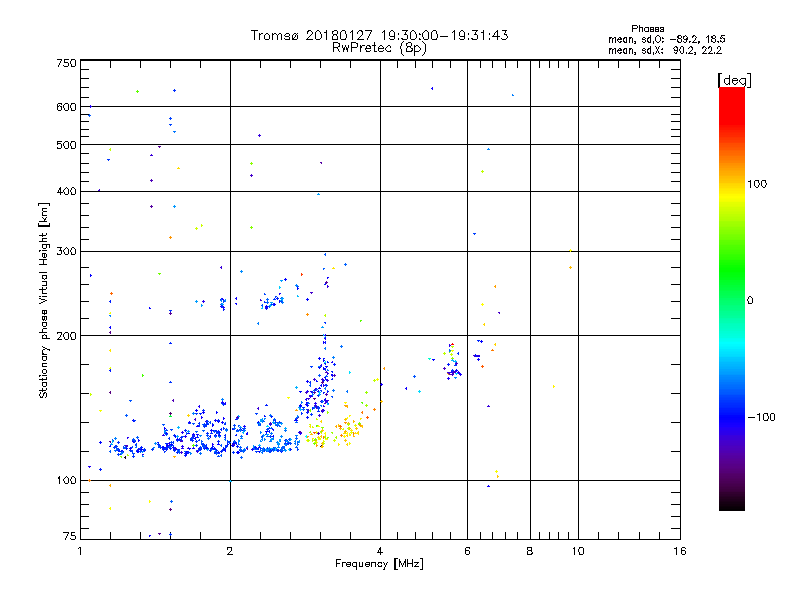Click the x-axis tick label '16'
The height and width of the screenshot is (600, 800).
tap(680, 551)
